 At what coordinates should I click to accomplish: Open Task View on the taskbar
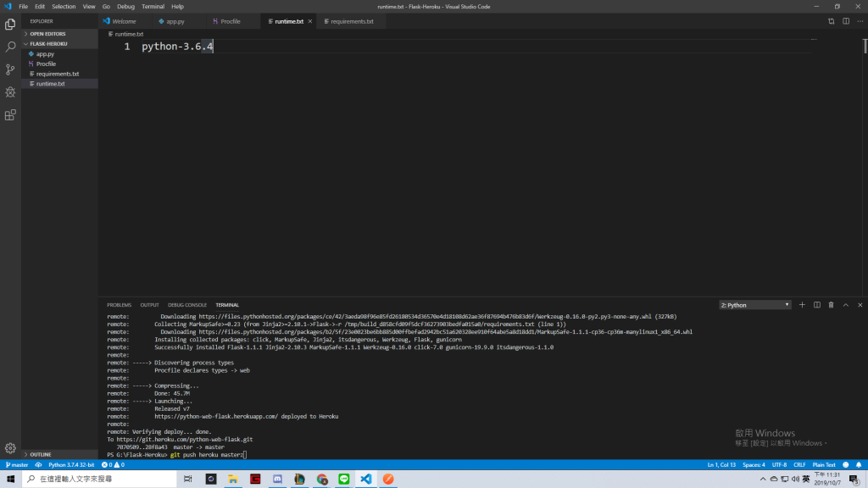coord(187,479)
